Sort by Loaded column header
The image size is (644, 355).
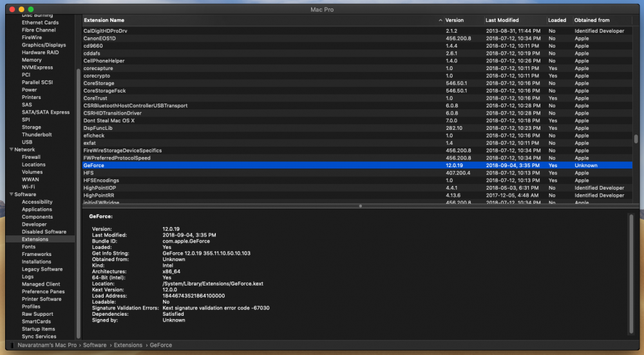(x=557, y=20)
